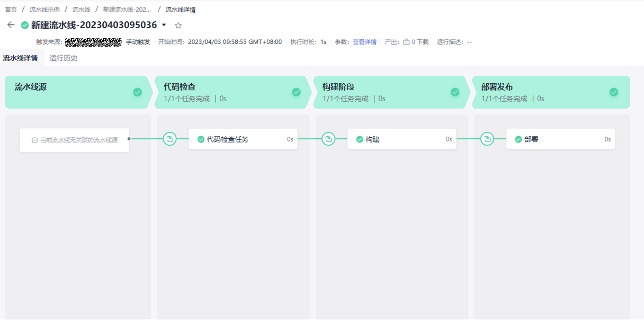The height and width of the screenshot is (320, 644).
Task: Click the green success icon before pipeline title
Action: 25,25
